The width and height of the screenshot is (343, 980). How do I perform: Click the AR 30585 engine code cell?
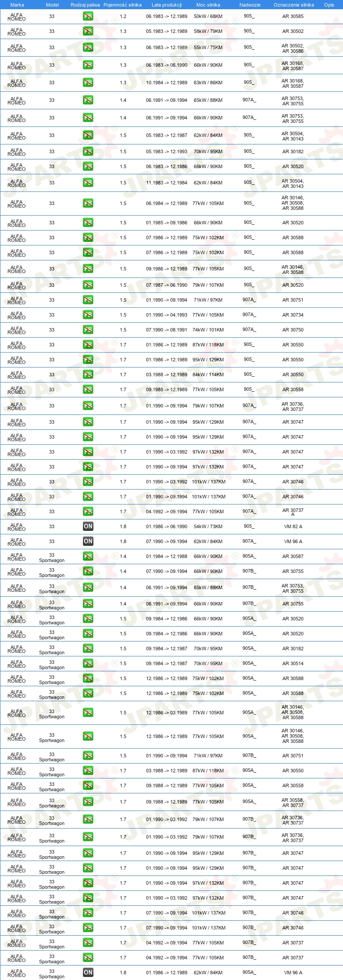tap(293, 16)
